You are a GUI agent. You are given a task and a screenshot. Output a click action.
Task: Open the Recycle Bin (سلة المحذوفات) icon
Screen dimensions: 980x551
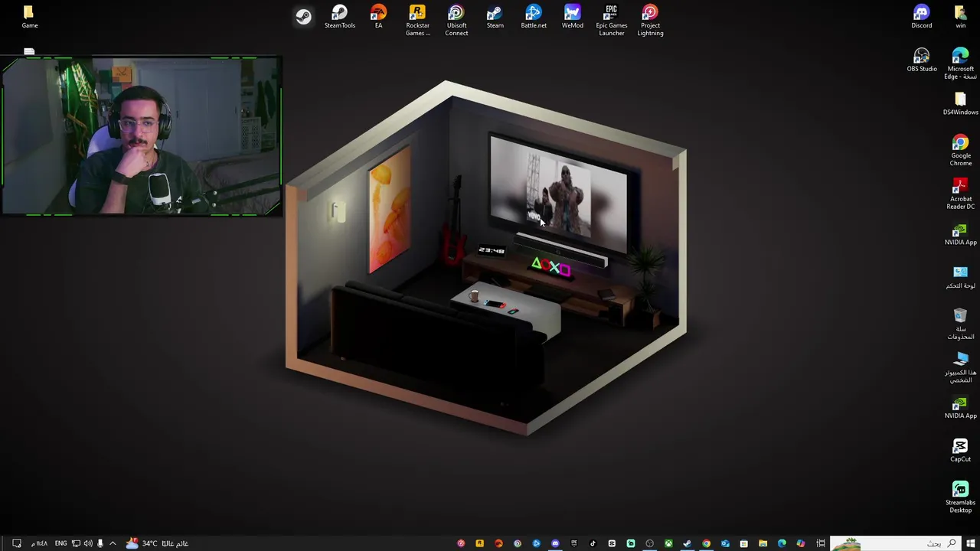[960, 324]
